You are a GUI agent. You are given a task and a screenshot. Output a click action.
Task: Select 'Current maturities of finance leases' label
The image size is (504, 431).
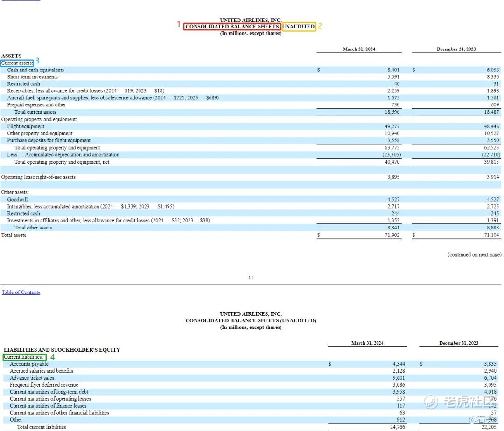click(48, 406)
